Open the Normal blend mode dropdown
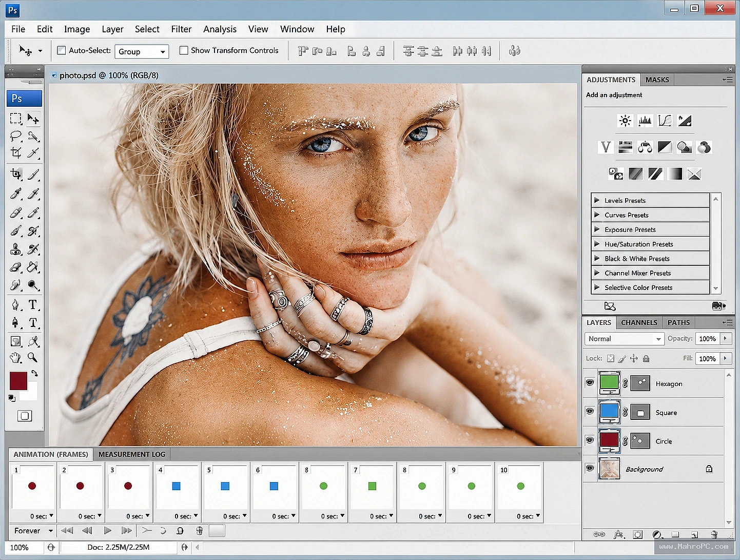740x560 pixels. coord(625,339)
